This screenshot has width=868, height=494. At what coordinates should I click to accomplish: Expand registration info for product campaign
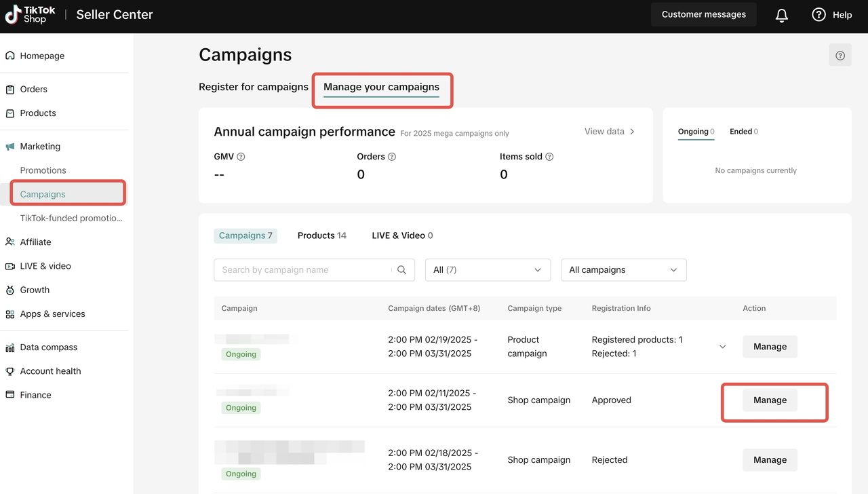723,347
